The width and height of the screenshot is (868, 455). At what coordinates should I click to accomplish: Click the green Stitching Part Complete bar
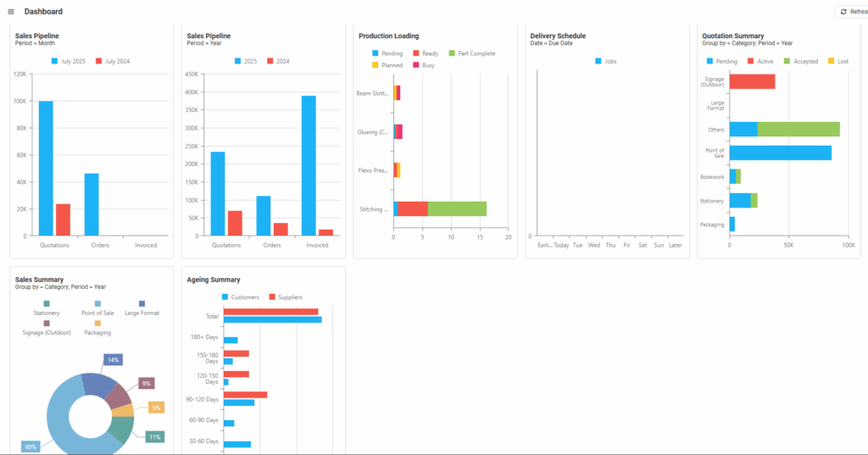(x=457, y=208)
